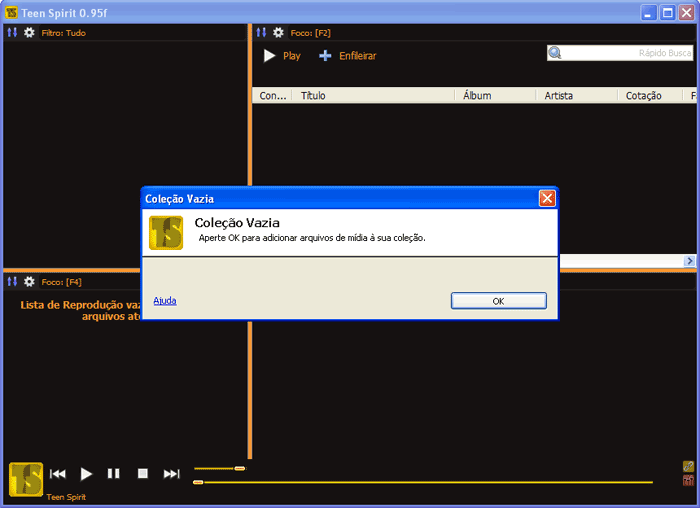Click the link icon at the bottom right

(x=688, y=466)
